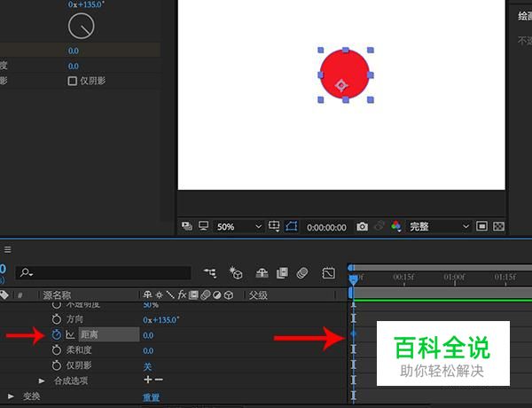Click the direction angle dial in effect controls

[81, 26]
